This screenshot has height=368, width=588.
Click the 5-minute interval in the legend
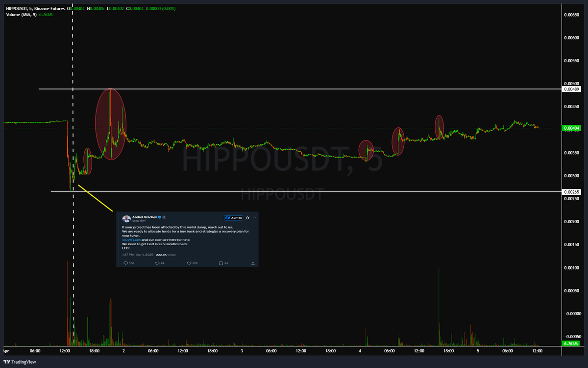(29, 8)
